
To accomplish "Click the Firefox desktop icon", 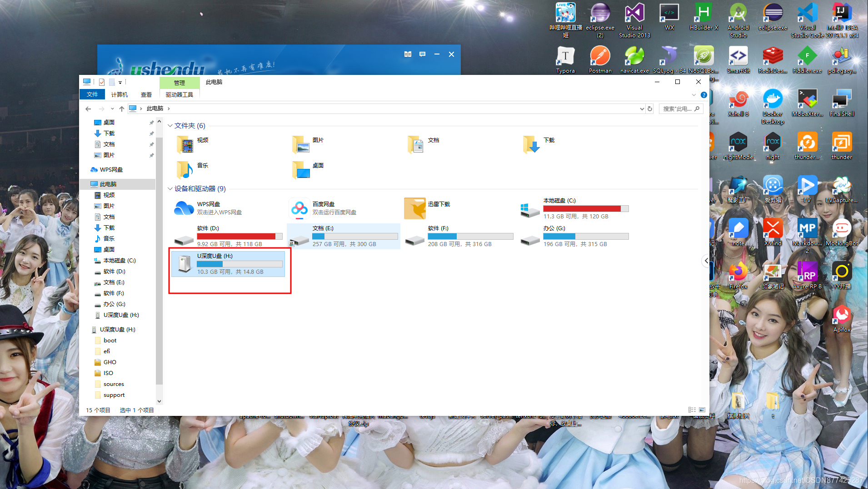I will coord(738,276).
